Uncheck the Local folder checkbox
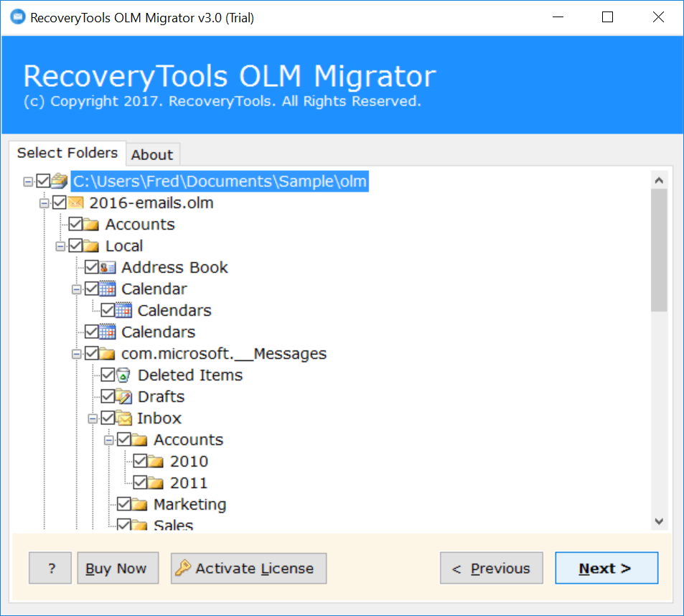Image resolution: width=684 pixels, height=616 pixels. [75, 246]
